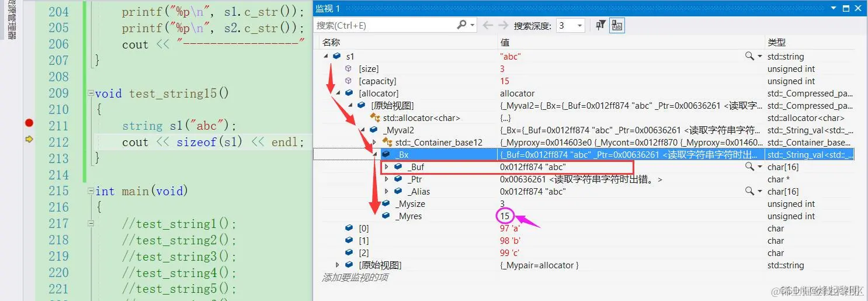Maximize the 监视 1 panel
Image resolution: width=868 pixels, height=301 pixels.
pos(846,9)
